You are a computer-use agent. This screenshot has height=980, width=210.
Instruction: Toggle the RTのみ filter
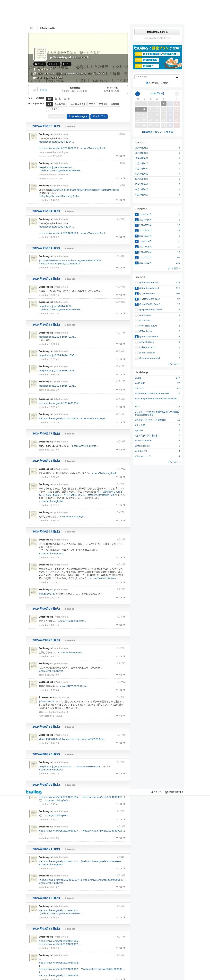click(92, 104)
